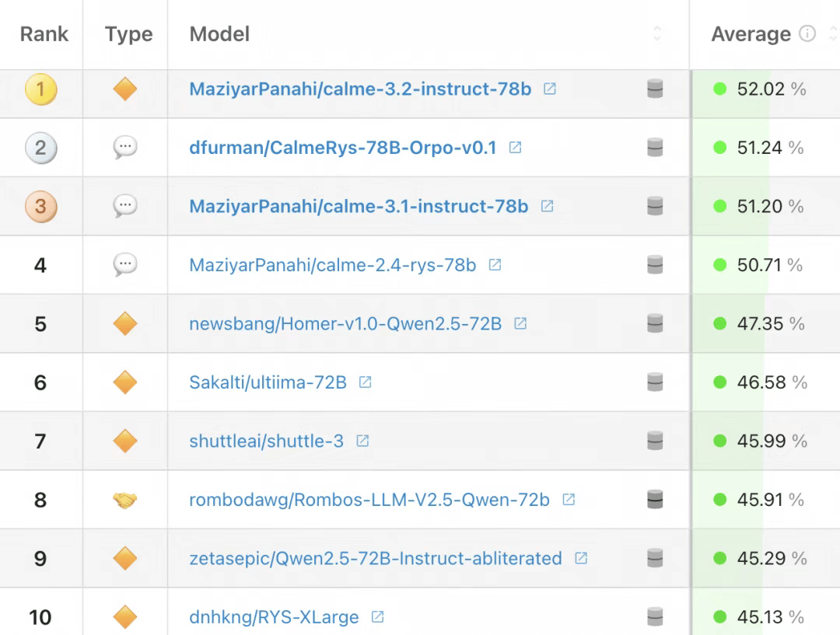Open external link icon for dnhkng/RYS-XLarge

(378, 617)
